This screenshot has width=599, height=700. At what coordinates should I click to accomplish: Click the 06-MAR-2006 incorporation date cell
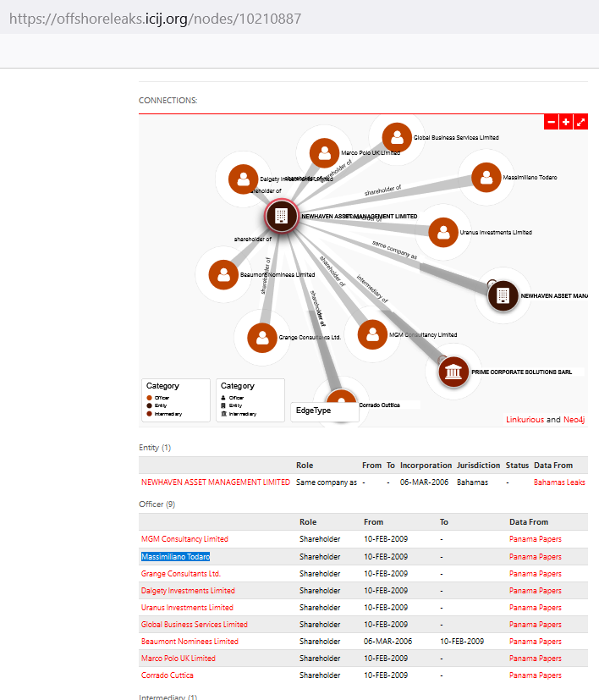click(x=424, y=482)
